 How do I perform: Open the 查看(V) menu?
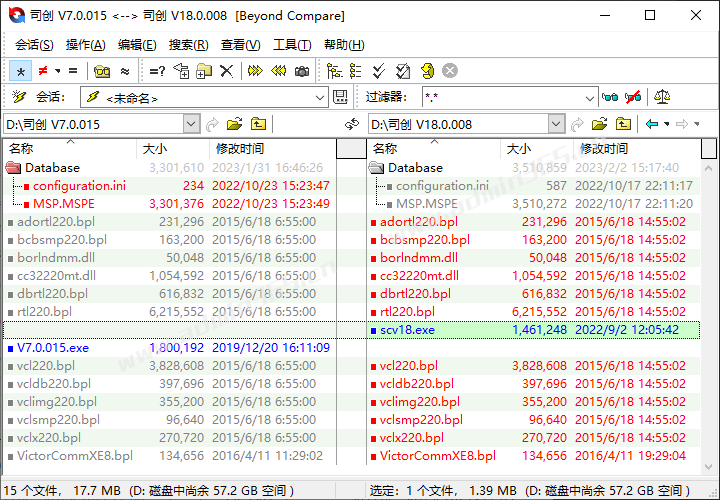[240, 45]
